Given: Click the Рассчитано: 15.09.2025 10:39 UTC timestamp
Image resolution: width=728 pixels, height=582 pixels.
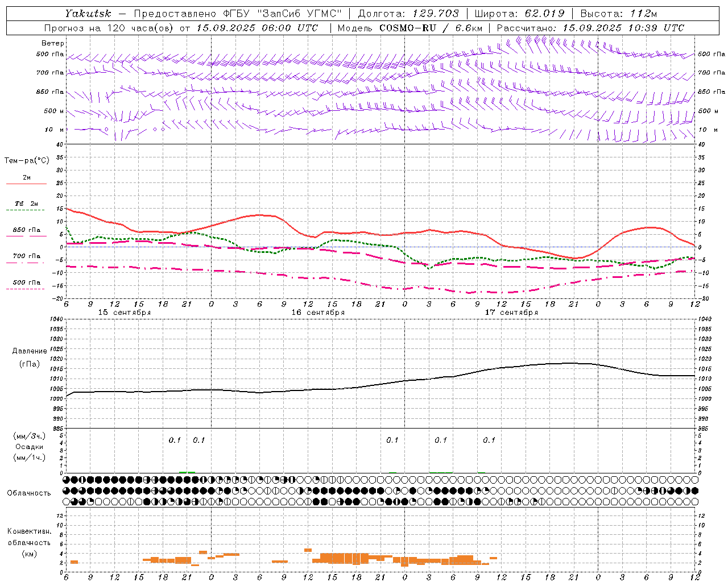Looking at the screenshot, I should pos(591,28).
